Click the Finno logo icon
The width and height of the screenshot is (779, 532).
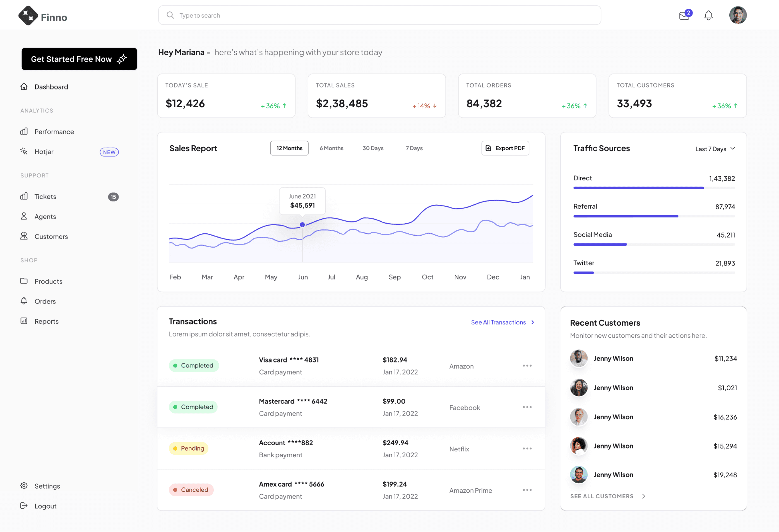pyautogui.click(x=28, y=15)
